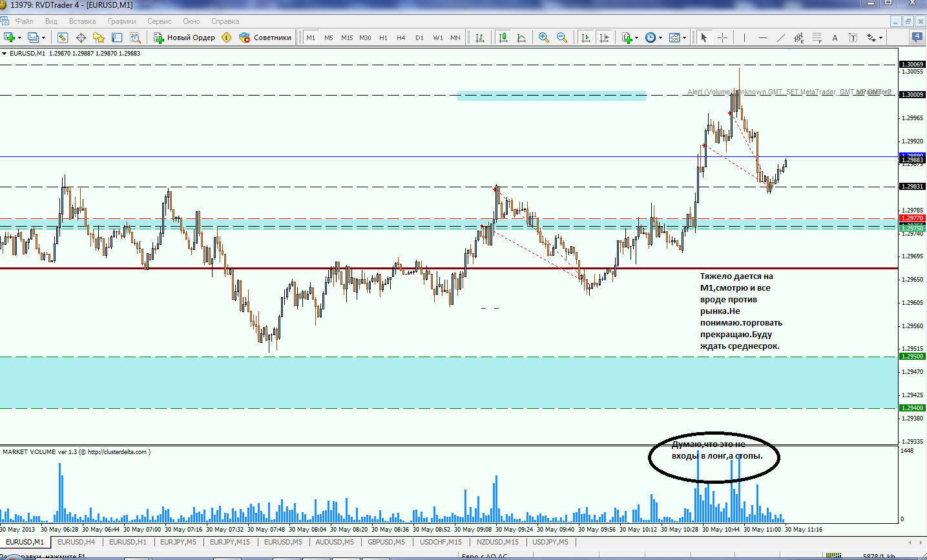The width and height of the screenshot is (927, 560).
Task: Zoom out on the chart
Action: 562,37
